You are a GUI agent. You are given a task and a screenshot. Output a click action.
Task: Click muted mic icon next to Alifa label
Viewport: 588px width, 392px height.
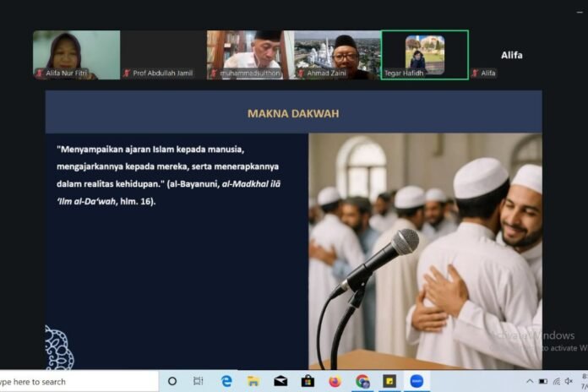click(475, 73)
